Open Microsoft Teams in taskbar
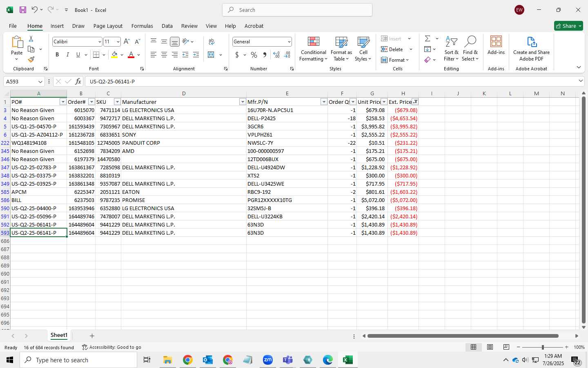Viewport: 588px width, 368px height. pyautogui.click(x=287, y=360)
